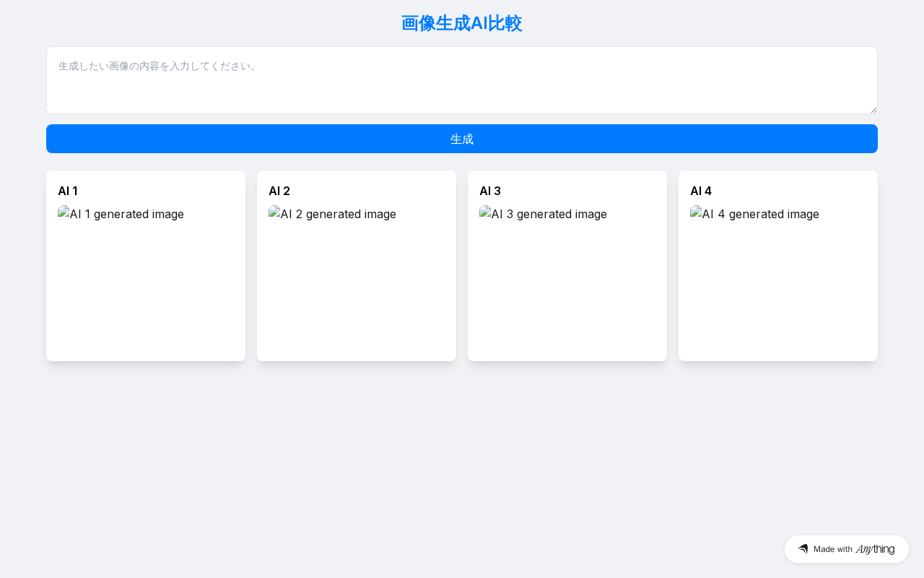Grab the text area resize handle
The image size is (924, 578).
click(873, 110)
